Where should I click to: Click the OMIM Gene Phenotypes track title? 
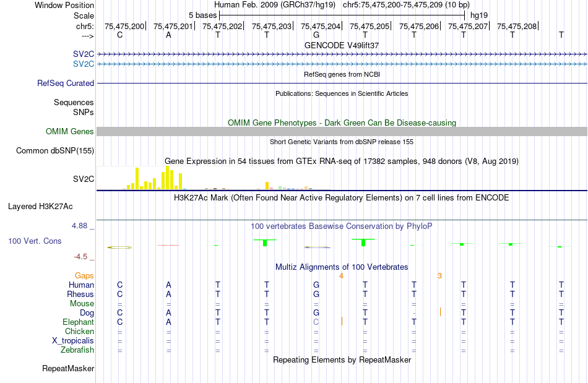click(x=342, y=123)
